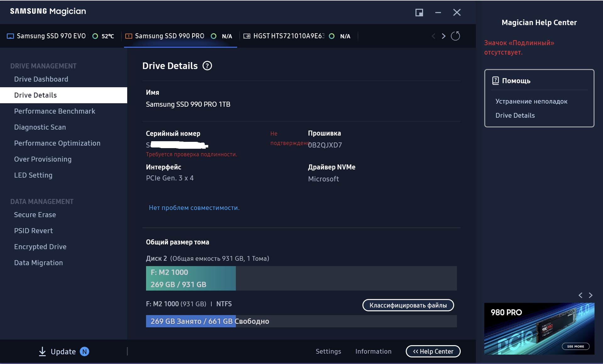
Task: Open Performance Benchmark from the sidebar
Action: (x=55, y=111)
